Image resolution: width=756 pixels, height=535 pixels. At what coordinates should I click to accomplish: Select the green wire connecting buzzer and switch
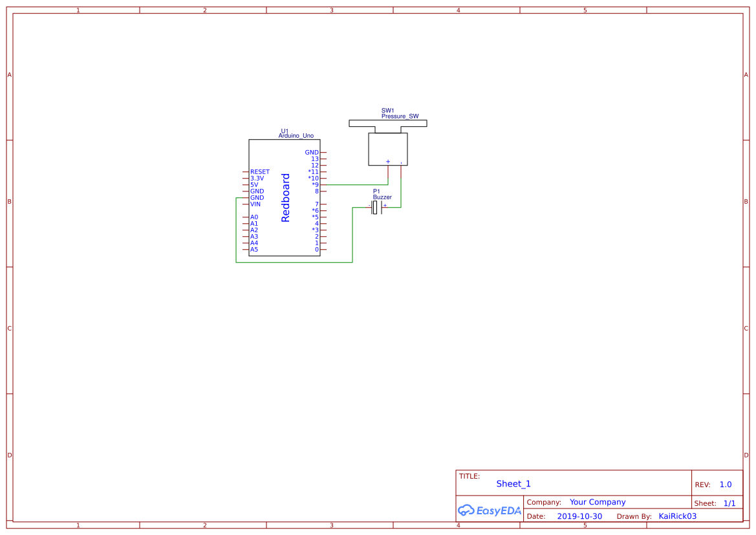[x=400, y=194]
